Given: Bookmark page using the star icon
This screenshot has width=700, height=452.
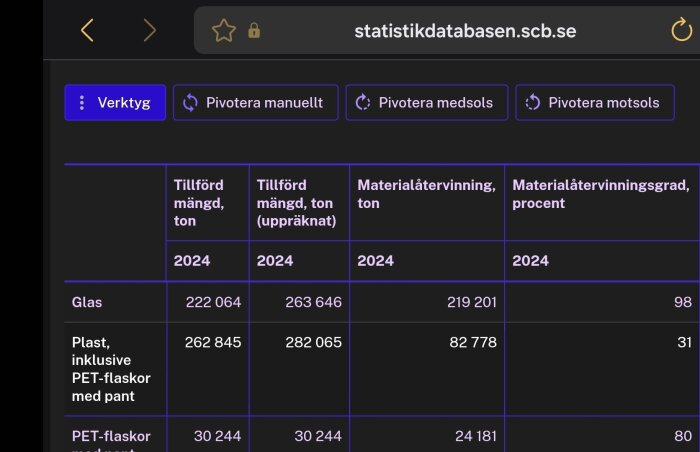Looking at the screenshot, I should pos(224,30).
